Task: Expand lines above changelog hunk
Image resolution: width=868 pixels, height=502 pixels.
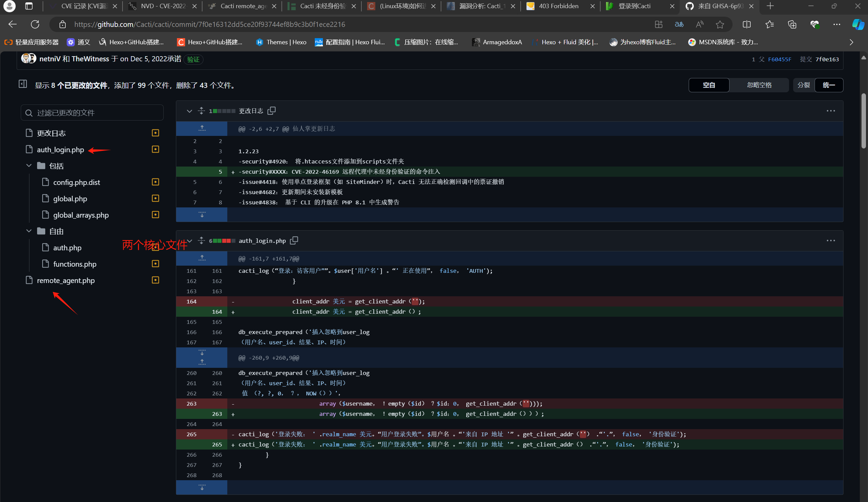Action: coord(202,129)
